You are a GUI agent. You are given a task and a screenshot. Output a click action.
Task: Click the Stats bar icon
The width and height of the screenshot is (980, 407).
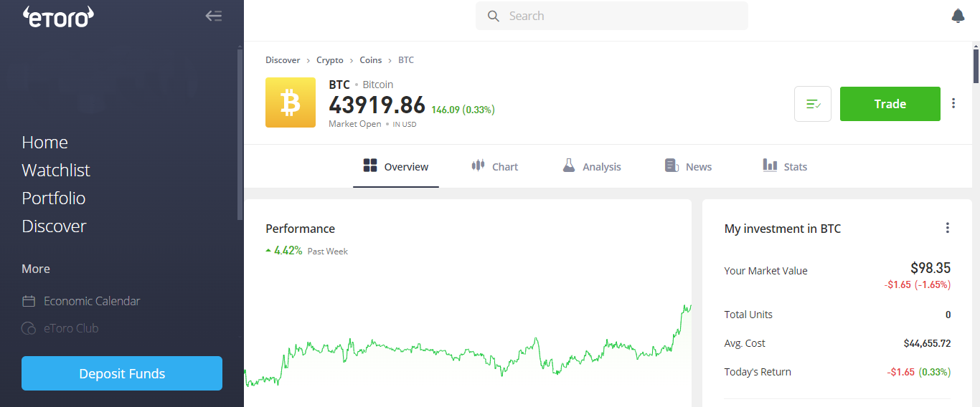click(x=770, y=166)
